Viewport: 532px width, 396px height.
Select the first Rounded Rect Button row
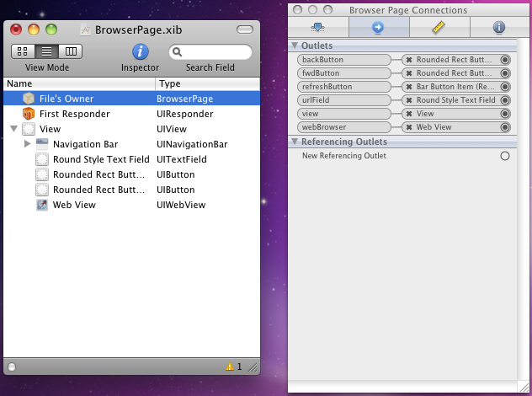(131, 174)
